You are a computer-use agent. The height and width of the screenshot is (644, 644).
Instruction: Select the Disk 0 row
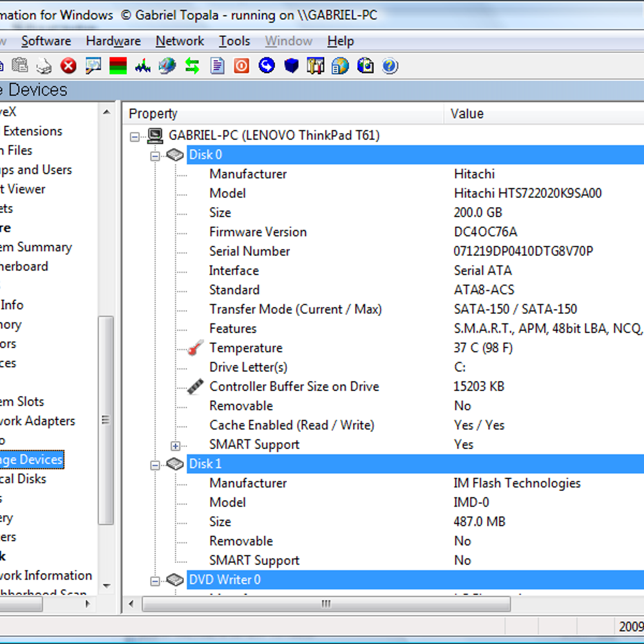pos(415,155)
